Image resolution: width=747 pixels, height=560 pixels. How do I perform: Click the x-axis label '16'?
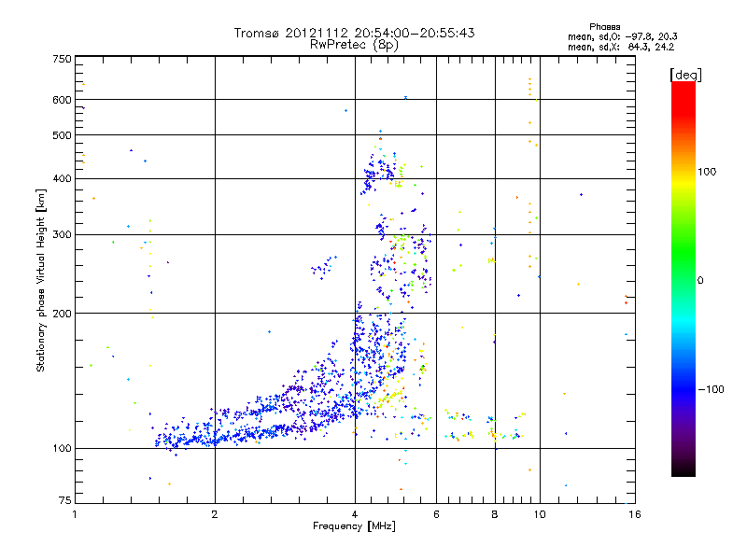coord(635,514)
